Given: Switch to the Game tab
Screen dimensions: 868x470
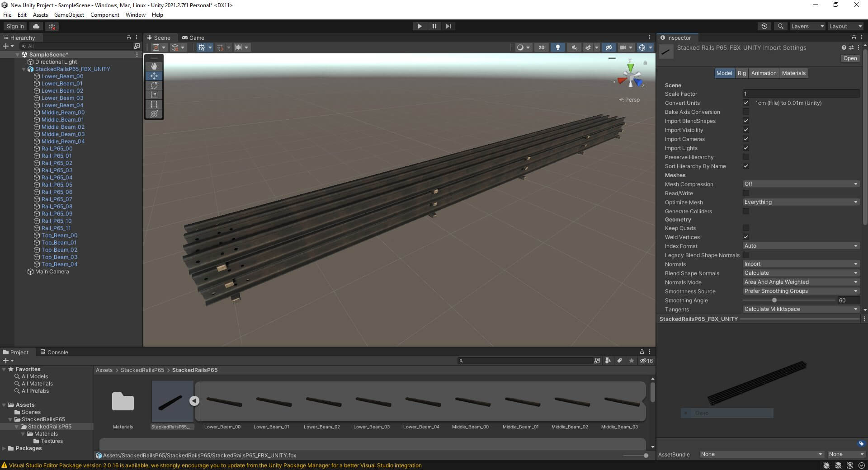Looking at the screenshot, I should [x=193, y=38].
